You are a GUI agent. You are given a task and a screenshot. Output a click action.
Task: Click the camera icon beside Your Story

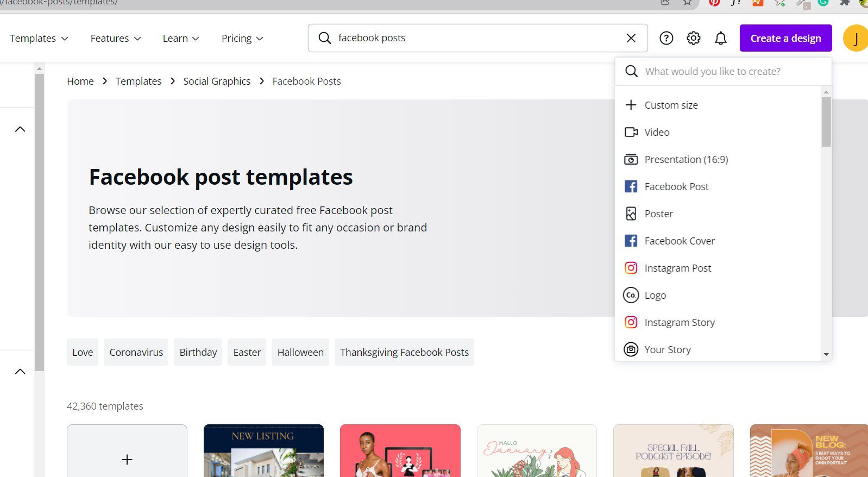(631, 349)
